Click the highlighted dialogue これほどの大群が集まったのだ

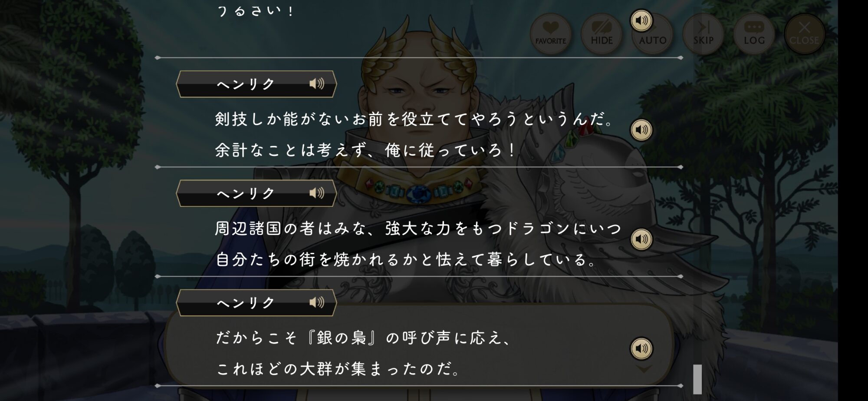tap(339, 369)
